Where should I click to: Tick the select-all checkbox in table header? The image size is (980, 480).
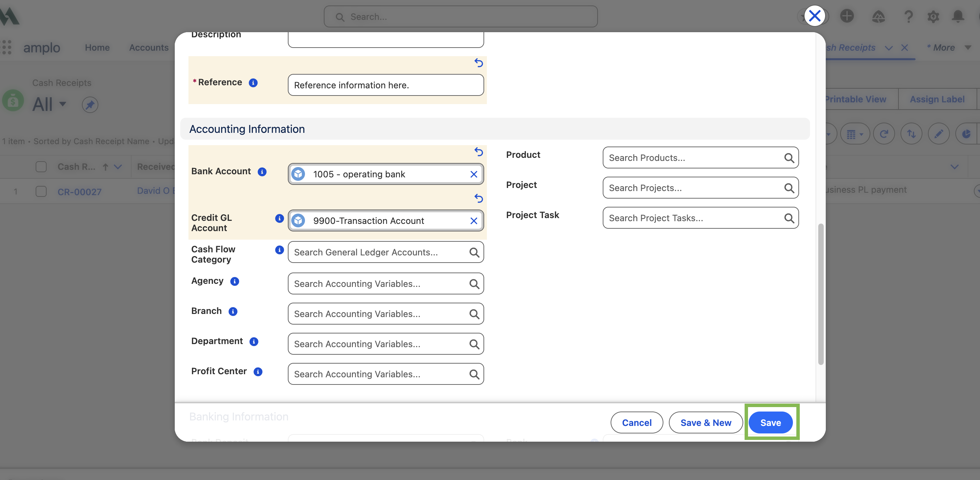[x=41, y=166]
